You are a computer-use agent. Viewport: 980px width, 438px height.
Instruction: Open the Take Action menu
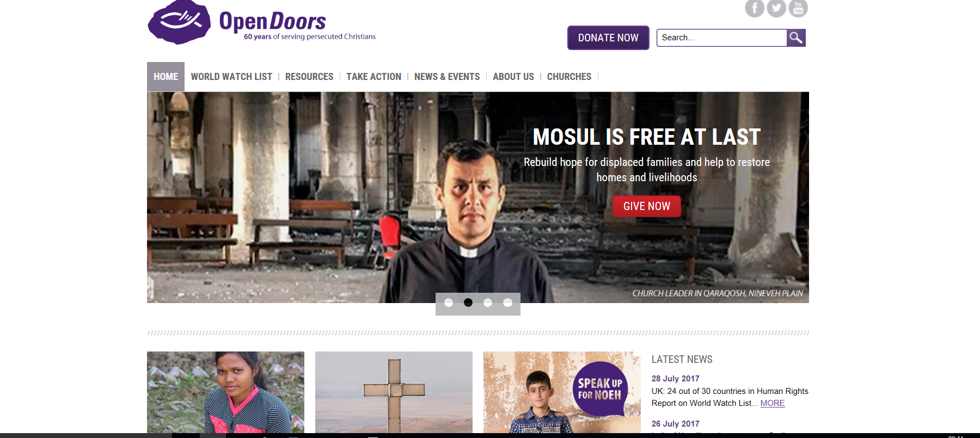pyautogui.click(x=373, y=77)
